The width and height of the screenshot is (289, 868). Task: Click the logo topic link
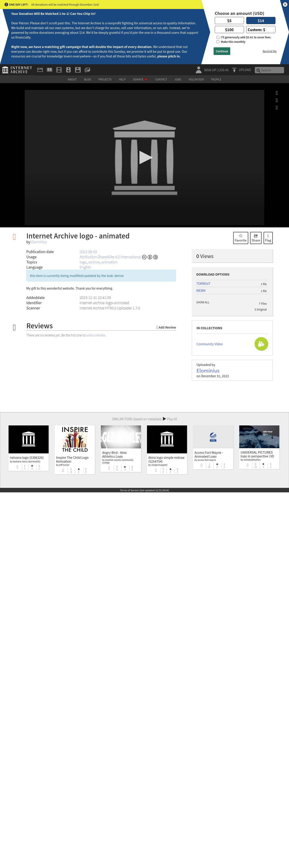83,262
